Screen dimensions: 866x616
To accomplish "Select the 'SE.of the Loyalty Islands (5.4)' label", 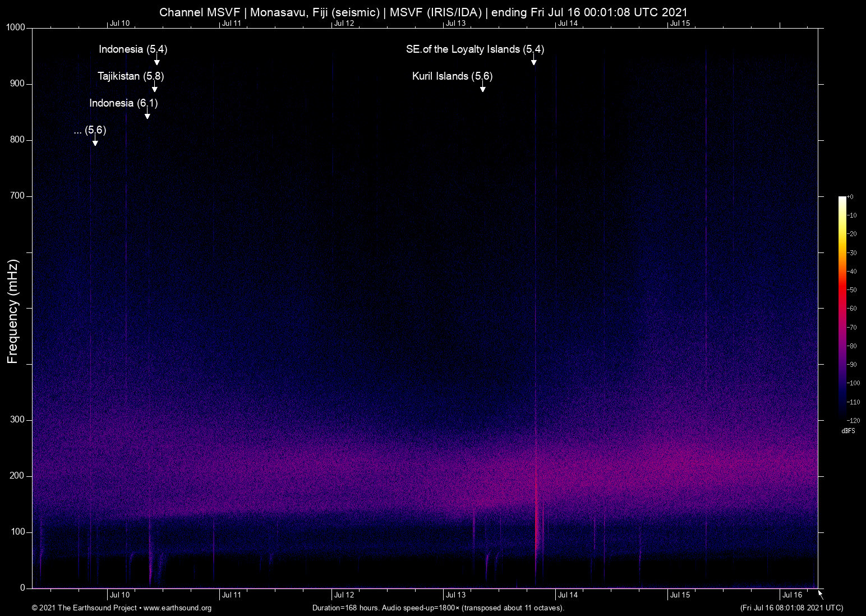I will tap(475, 49).
